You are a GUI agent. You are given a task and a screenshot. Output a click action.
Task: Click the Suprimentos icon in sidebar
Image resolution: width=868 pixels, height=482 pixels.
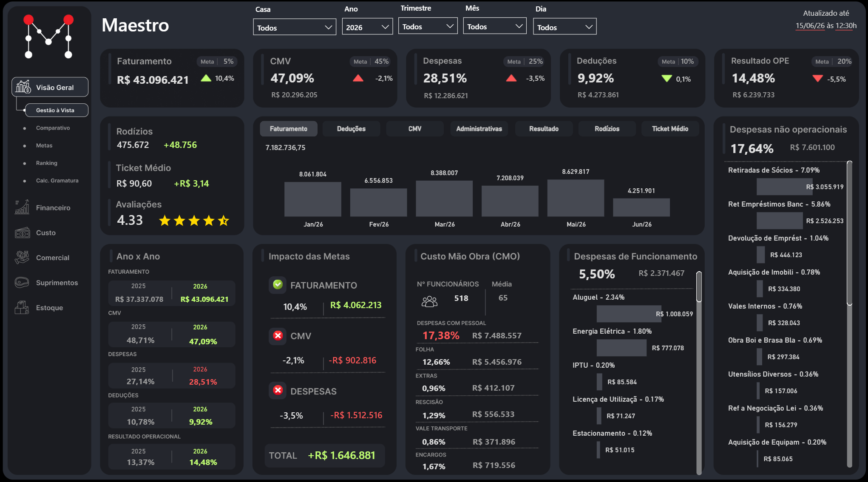coord(22,282)
